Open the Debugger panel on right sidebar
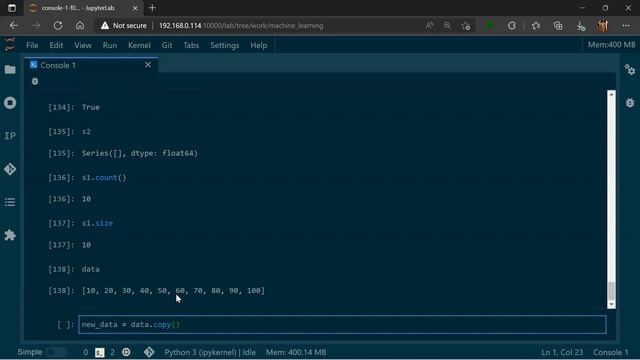This screenshot has width=640, height=360. pos(630,102)
